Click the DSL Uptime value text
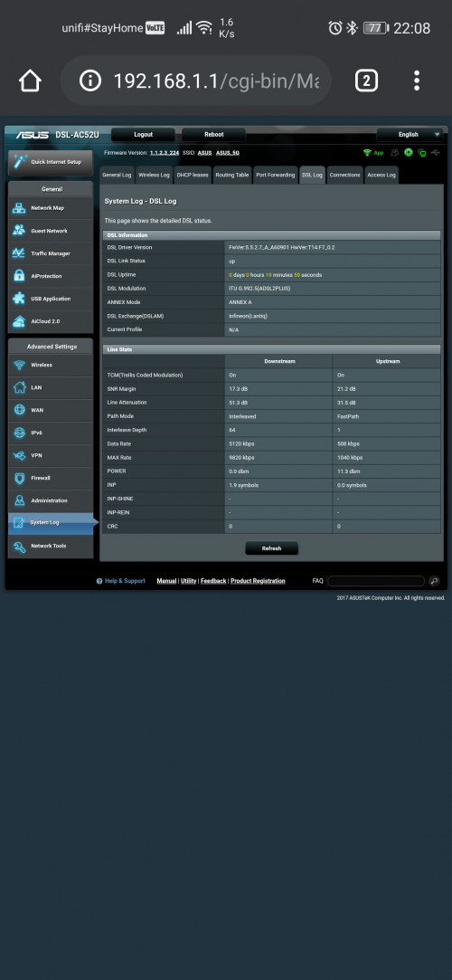The image size is (452, 980). click(x=276, y=275)
